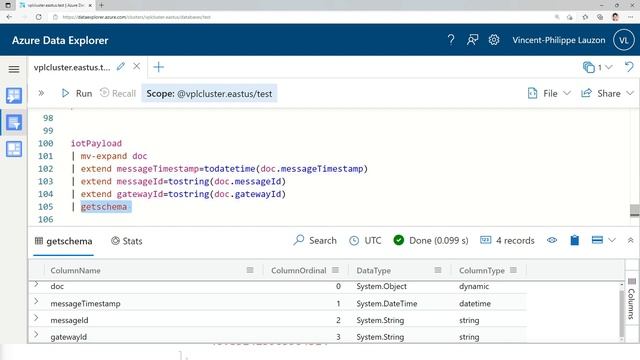This screenshot has height=360, width=640.
Task: Click the VL user avatar
Action: (x=624, y=40)
